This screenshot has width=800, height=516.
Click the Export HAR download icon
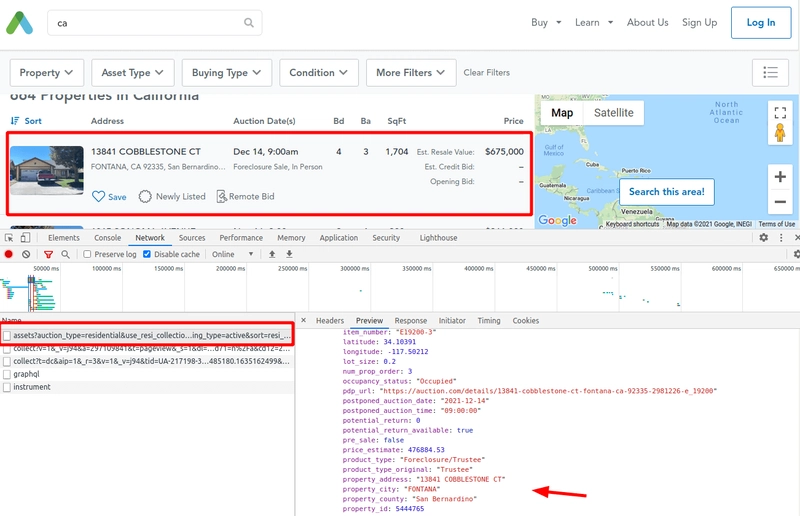pos(289,254)
